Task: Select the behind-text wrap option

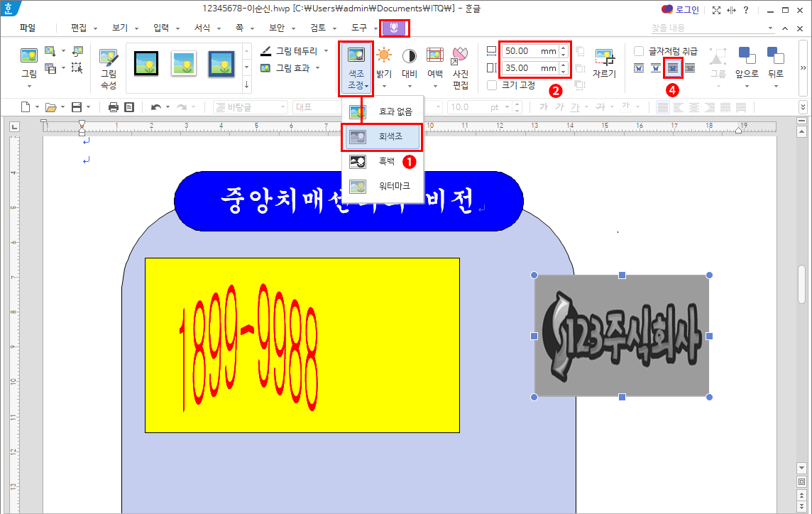Action: [690, 68]
